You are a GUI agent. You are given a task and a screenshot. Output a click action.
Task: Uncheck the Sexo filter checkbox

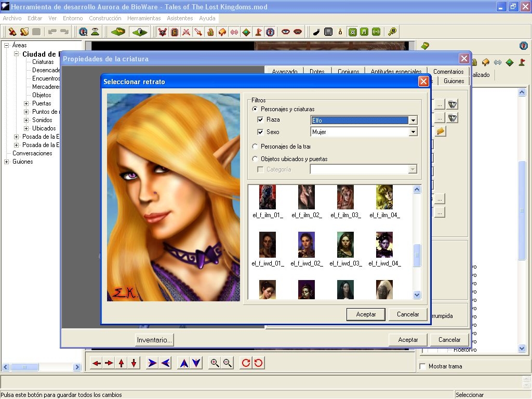(x=260, y=132)
